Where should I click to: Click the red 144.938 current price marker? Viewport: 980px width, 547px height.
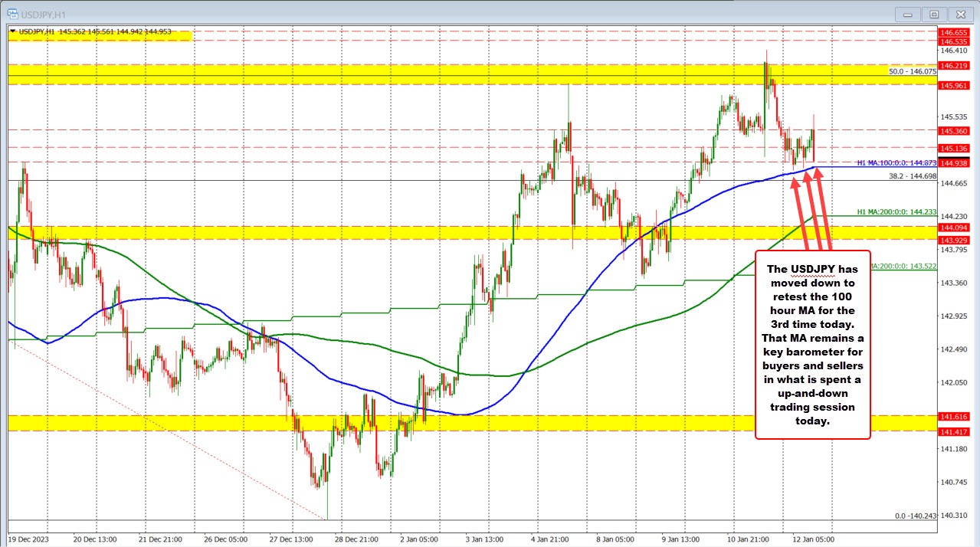pos(956,163)
